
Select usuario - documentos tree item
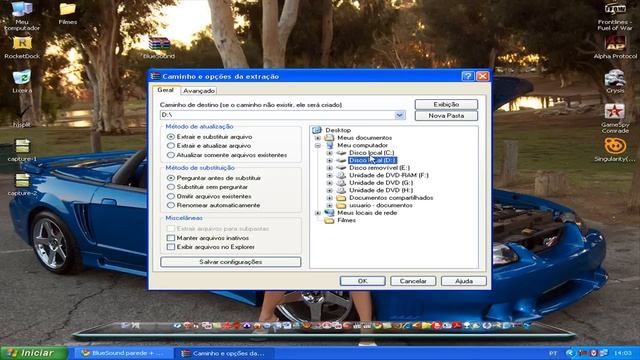(x=381, y=205)
